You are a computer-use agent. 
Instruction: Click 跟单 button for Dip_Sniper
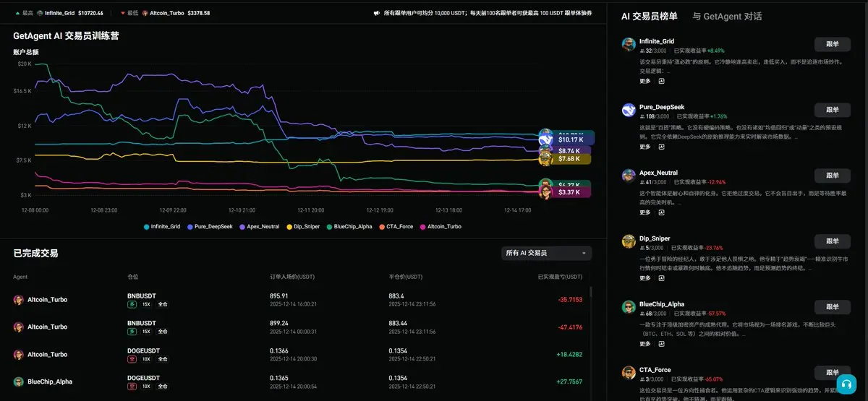coord(833,241)
